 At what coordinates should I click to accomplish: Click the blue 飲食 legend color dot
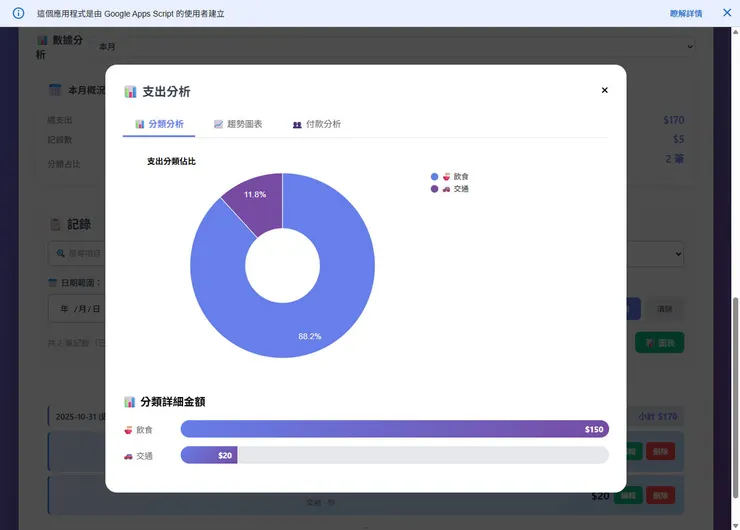tap(434, 177)
